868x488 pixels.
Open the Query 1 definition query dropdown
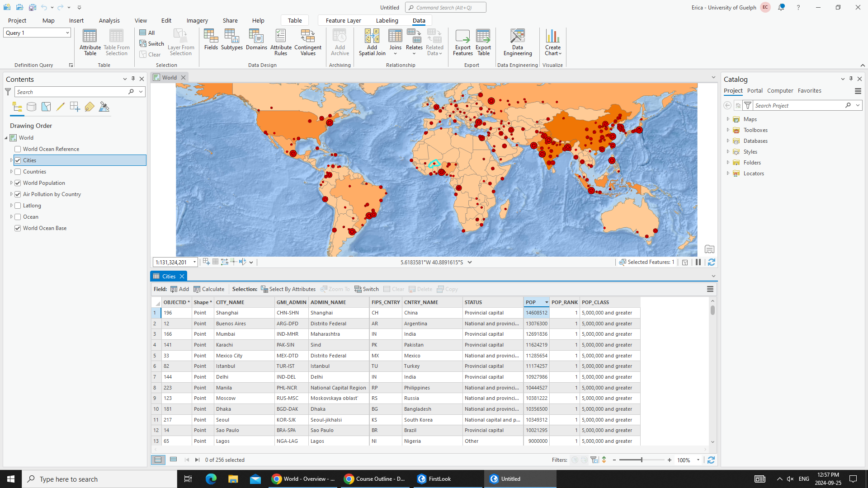tap(67, 33)
